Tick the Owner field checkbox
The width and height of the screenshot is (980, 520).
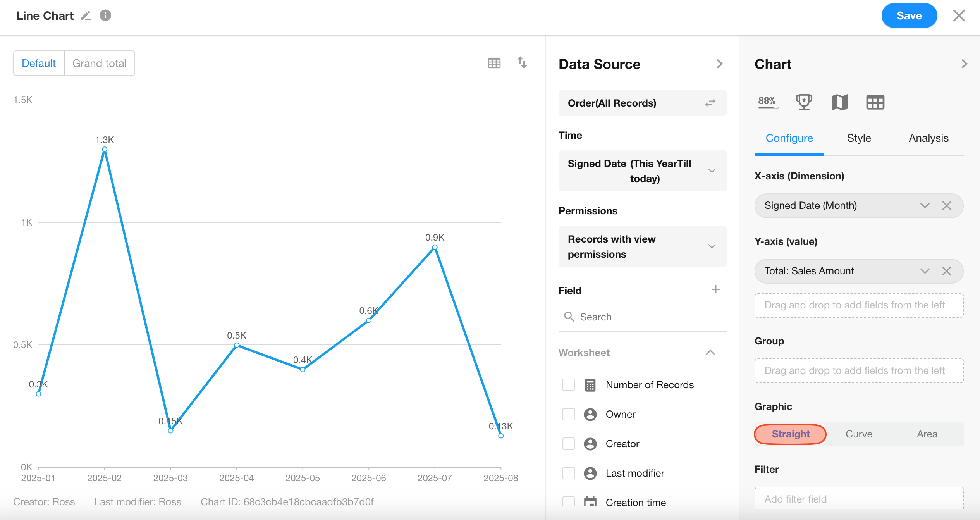568,414
